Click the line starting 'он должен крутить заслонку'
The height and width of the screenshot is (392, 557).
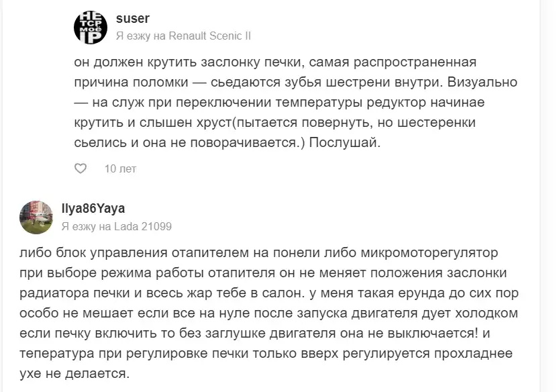click(x=275, y=62)
